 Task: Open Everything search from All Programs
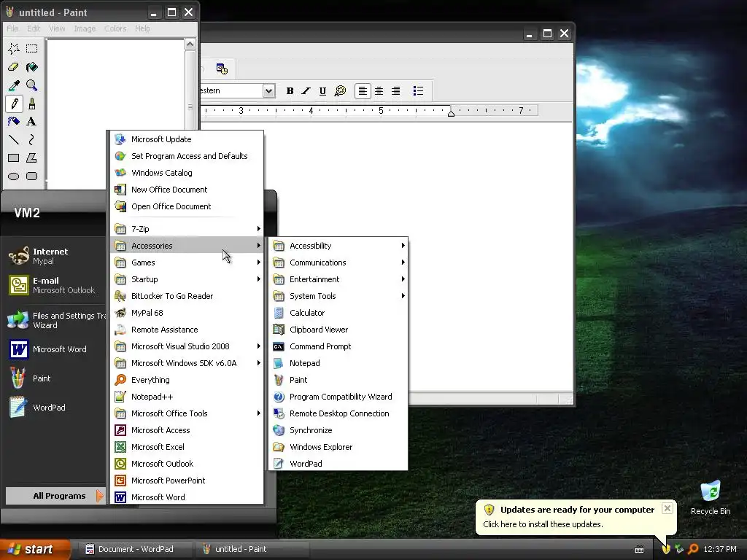tap(187, 379)
